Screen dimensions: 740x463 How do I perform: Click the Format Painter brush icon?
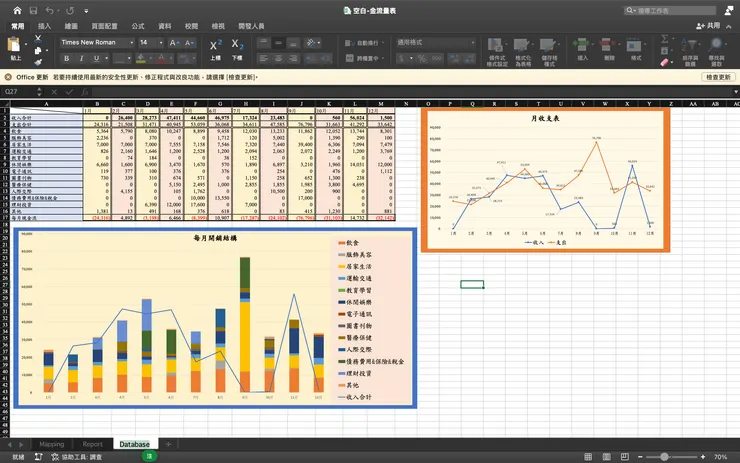coord(38,61)
